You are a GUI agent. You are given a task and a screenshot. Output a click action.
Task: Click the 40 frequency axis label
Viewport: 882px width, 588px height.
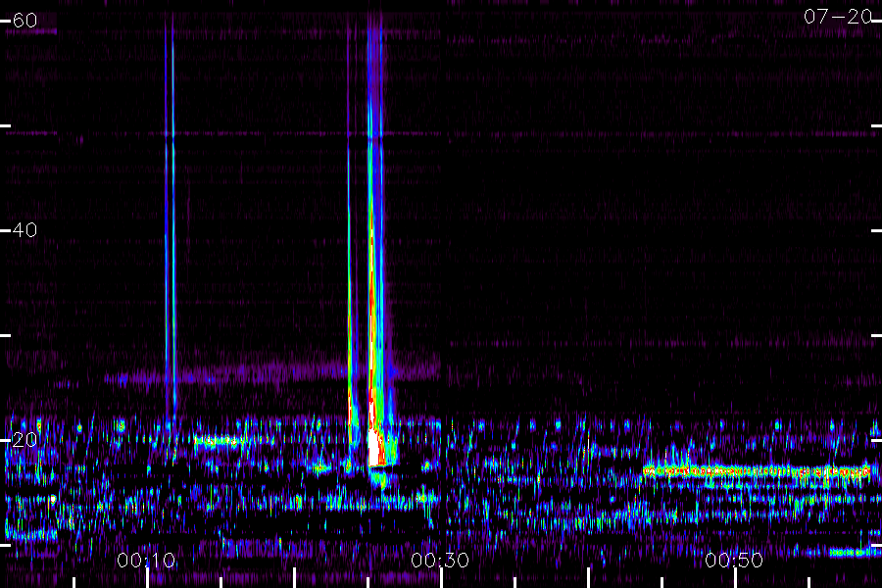click(24, 230)
